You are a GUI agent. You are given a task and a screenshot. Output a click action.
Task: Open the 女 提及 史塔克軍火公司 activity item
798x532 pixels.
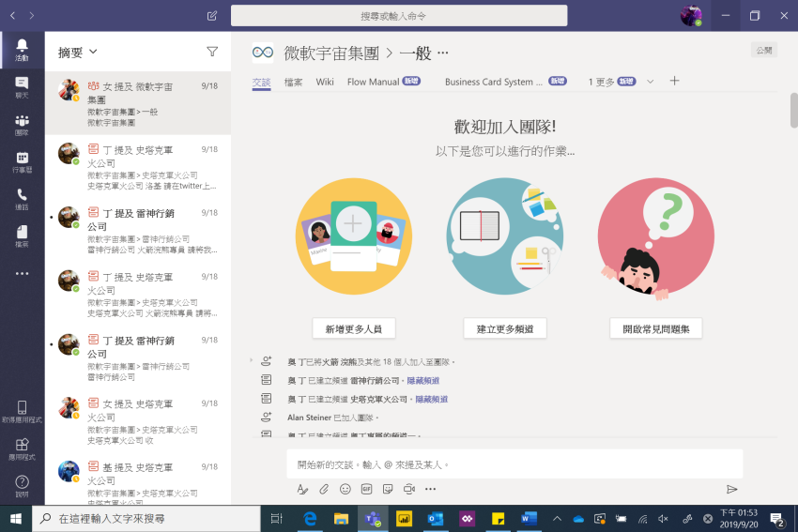click(138, 421)
